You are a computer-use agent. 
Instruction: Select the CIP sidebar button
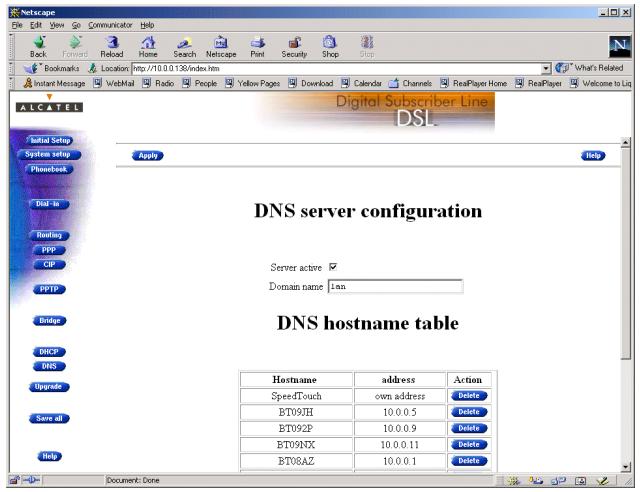tap(49, 265)
